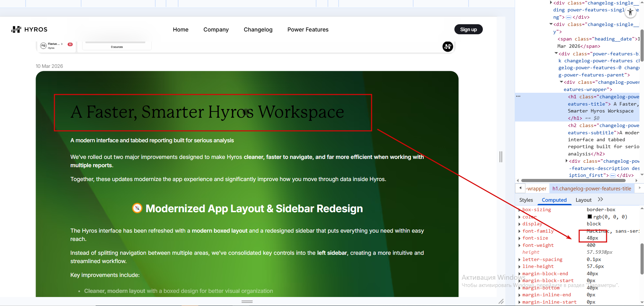The height and width of the screenshot is (306, 644).
Task: Select the Computed tab
Action: coord(554,200)
